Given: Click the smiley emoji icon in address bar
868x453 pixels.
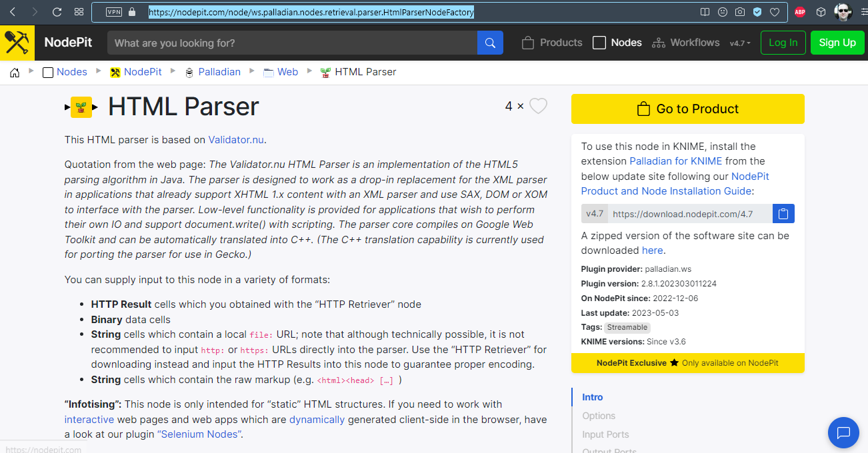Looking at the screenshot, I should tap(723, 12).
